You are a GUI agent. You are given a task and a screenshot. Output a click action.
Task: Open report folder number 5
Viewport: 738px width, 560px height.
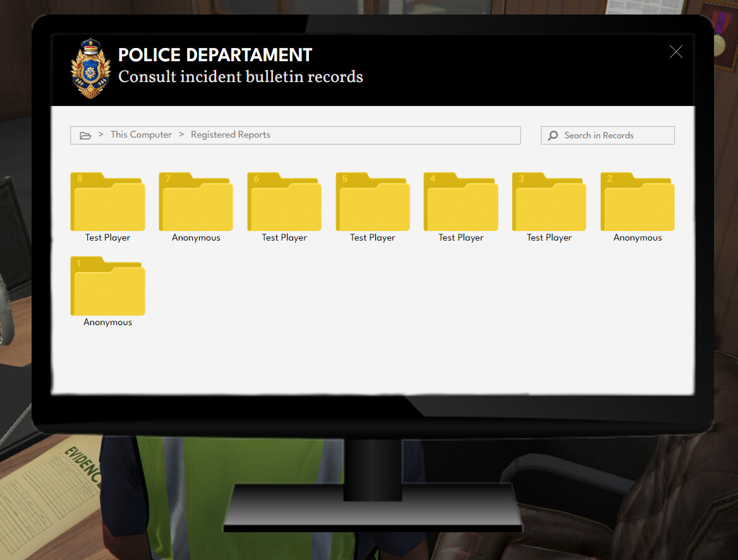coord(373,201)
